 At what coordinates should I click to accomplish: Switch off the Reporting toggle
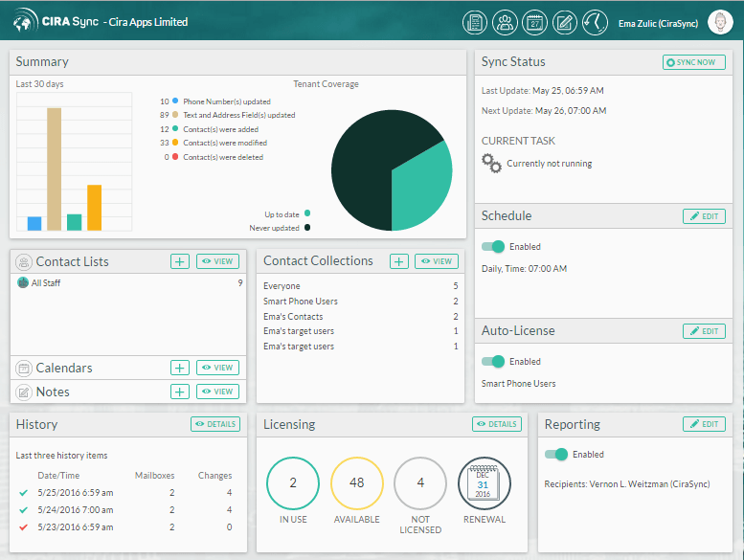556,455
